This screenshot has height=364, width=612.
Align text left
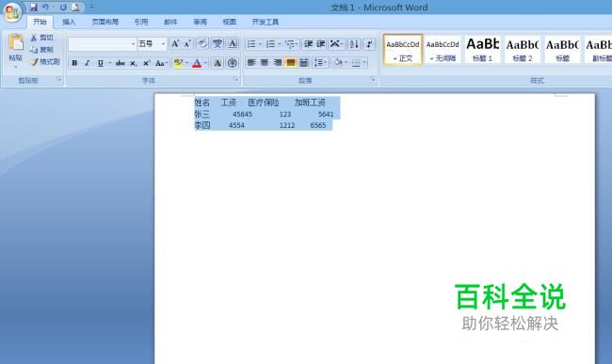[251, 63]
